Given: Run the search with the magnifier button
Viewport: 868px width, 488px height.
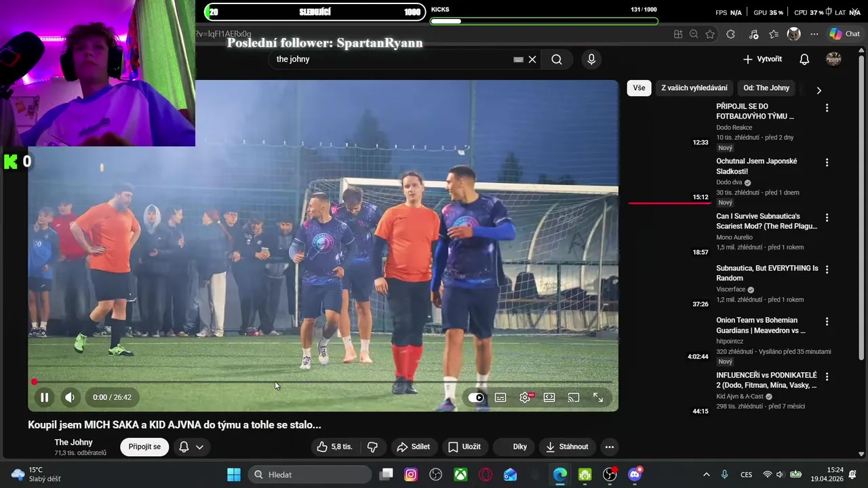Looking at the screenshot, I should [557, 60].
